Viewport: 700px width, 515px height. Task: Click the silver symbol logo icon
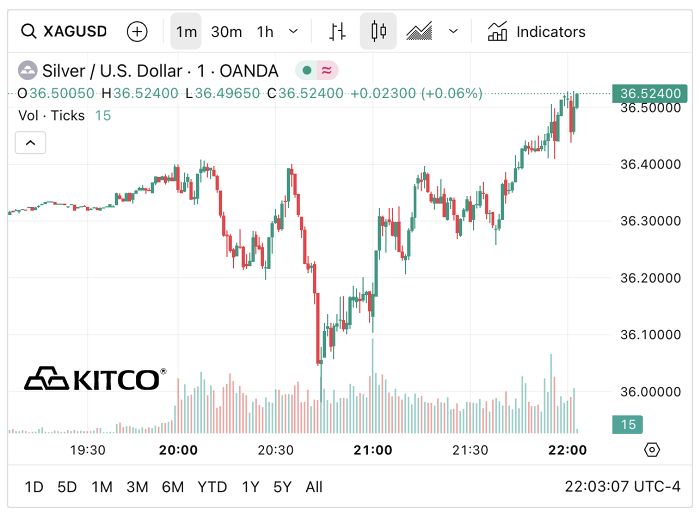click(x=27, y=71)
